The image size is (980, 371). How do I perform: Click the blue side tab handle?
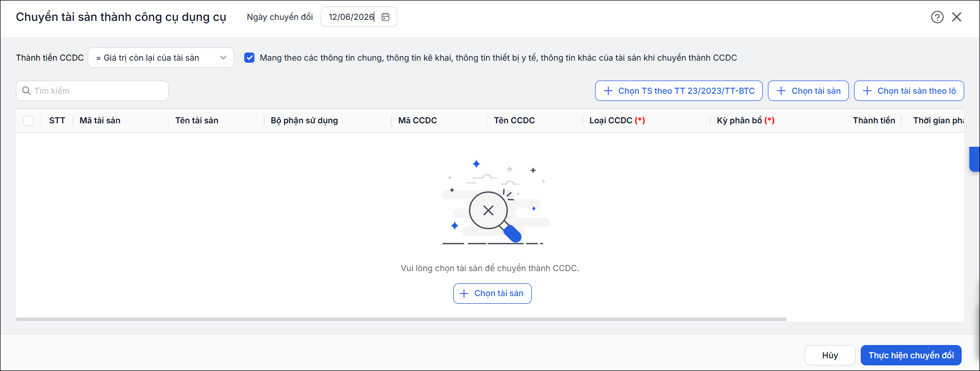point(974,159)
